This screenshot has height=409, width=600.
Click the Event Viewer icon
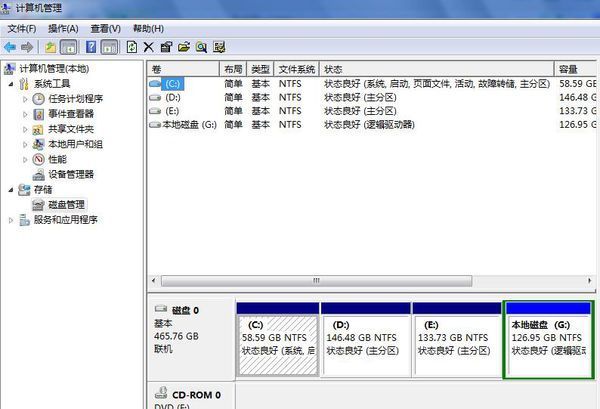click(38, 114)
